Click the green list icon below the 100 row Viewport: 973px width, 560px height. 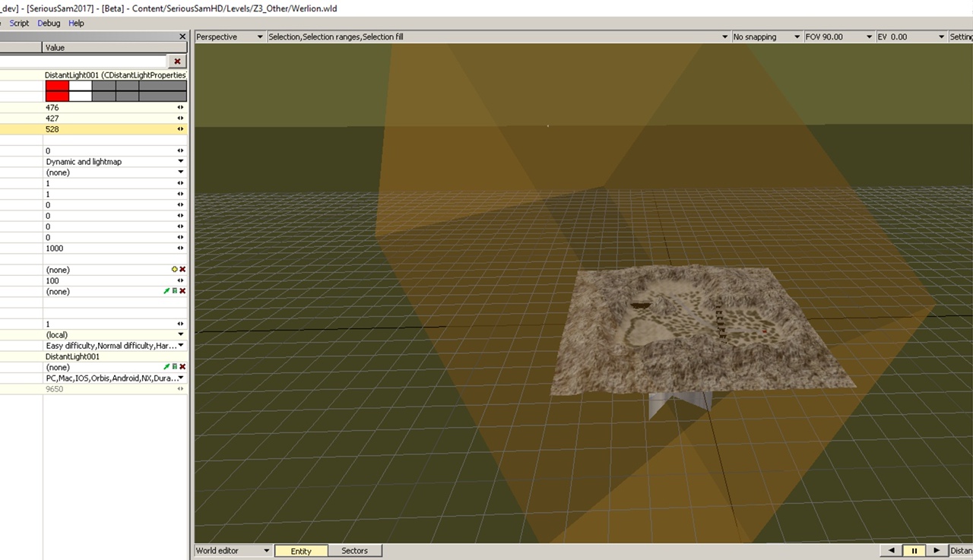click(175, 291)
